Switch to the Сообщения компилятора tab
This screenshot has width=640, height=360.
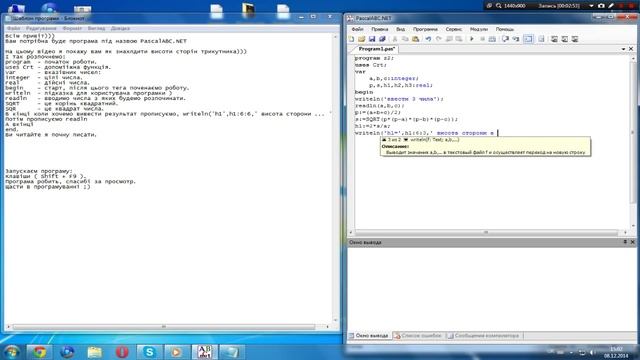click(483, 336)
